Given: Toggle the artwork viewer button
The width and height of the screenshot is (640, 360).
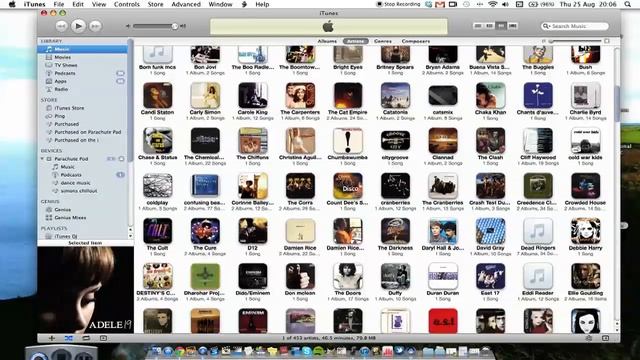Looking at the screenshot, I should [x=103, y=338].
